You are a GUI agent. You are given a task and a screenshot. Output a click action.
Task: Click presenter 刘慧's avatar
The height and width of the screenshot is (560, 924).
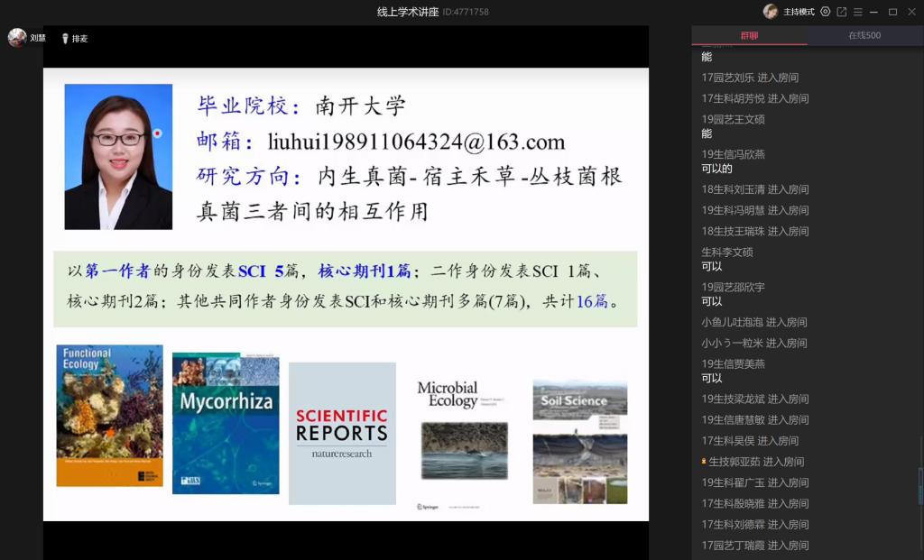pos(17,38)
